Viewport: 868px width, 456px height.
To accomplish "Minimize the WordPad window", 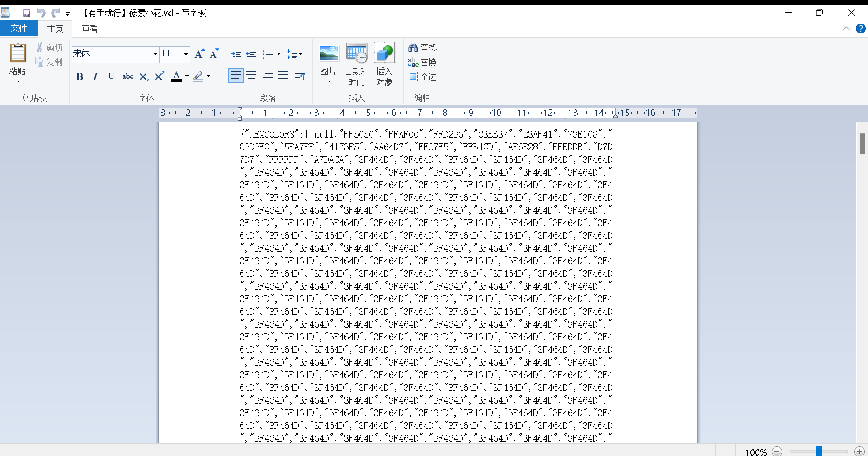I will tap(788, 13).
